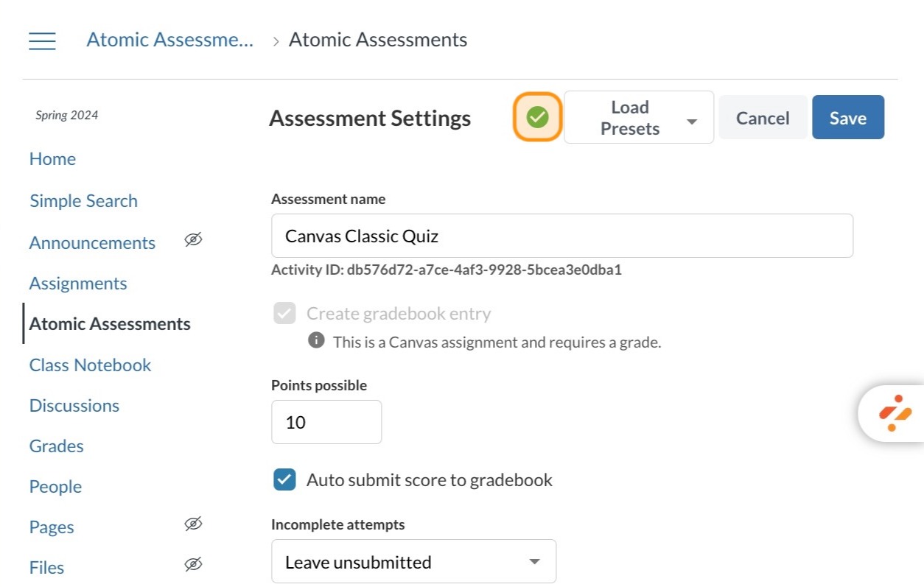Follow the Atomic Assessme... breadcrumb link

[x=170, y=40]
